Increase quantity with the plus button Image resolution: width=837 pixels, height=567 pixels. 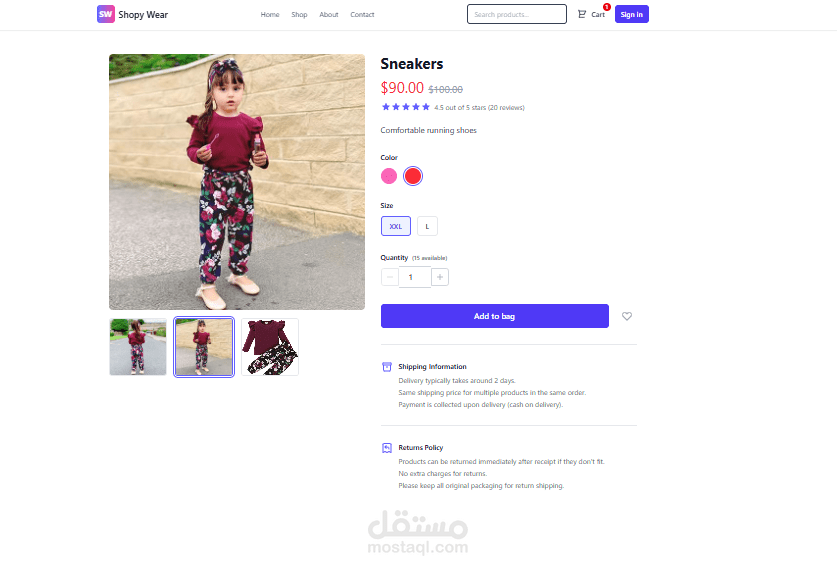click(x=440, y=277)
